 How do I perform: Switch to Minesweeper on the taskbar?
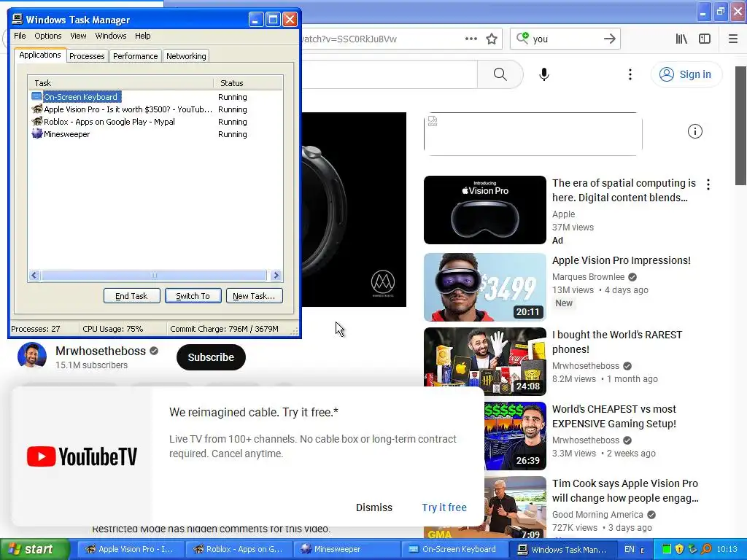point(347,550)
